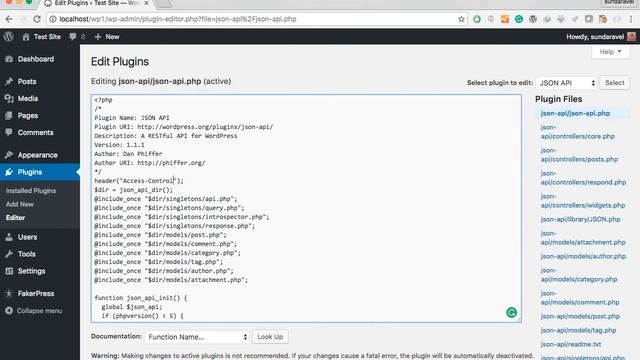
Task: Select Plugins in the sidebar
Action: (x=40, y=172)
